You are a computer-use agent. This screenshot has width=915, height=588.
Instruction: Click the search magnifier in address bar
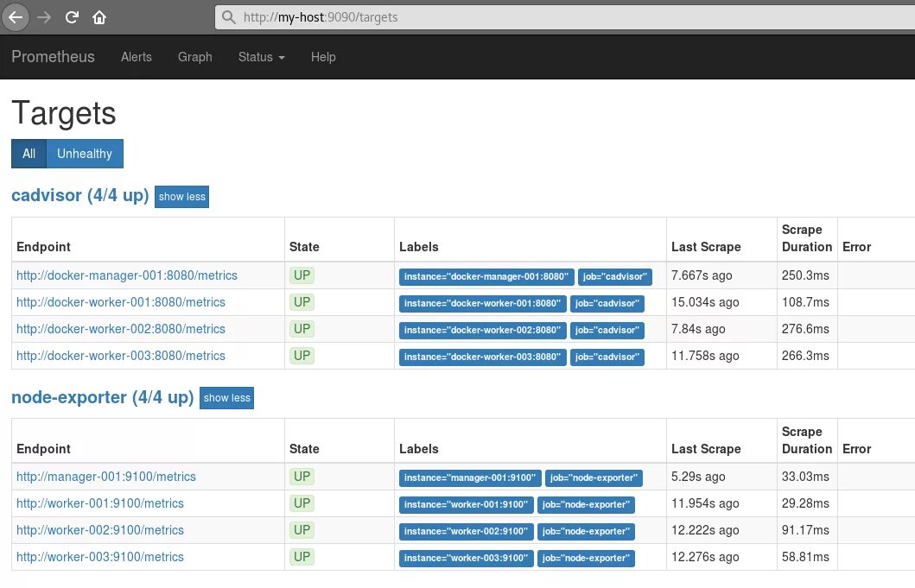(229, 17)
